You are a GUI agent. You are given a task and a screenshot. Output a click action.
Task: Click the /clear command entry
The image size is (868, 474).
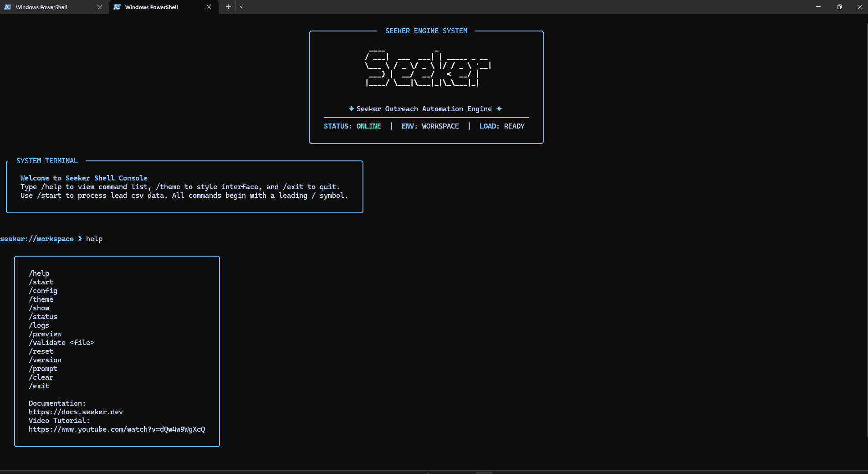[x=41, y=377]
